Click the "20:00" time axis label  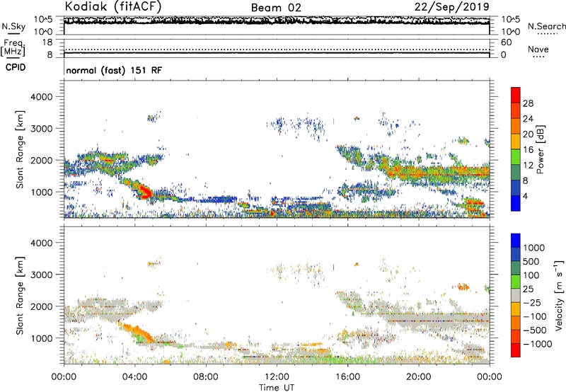pos(418,377)
